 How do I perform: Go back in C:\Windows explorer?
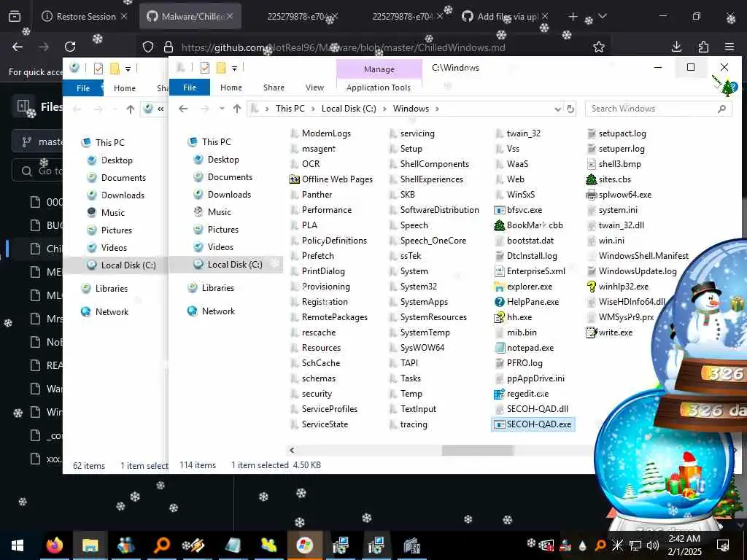[183, 109]
